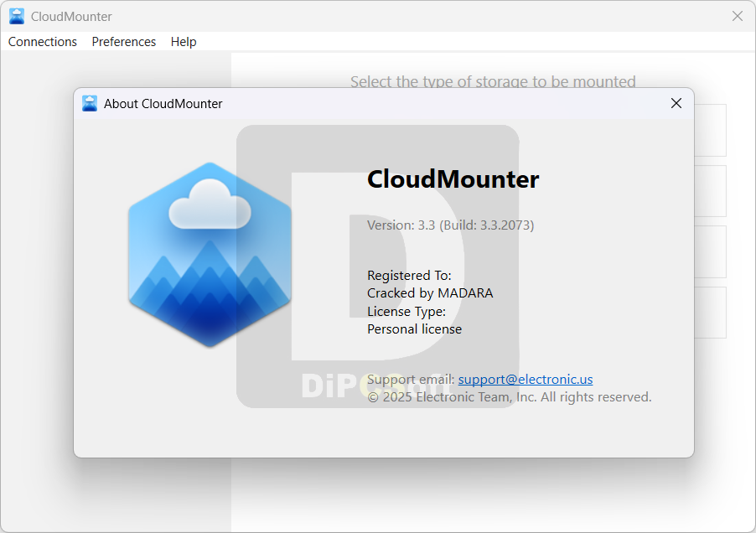The height and width of the screenshot is (533, 756).
Task: Click the About dialog title bar icon
Action: [89, 103]
